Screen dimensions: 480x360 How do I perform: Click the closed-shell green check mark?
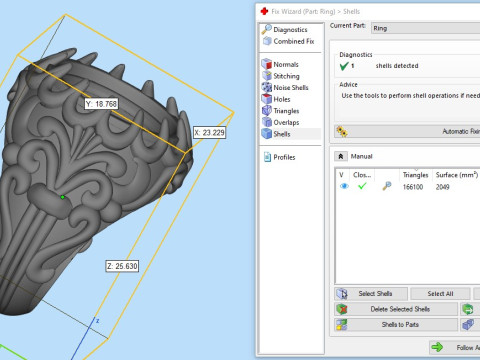click(x=362, y=186)
